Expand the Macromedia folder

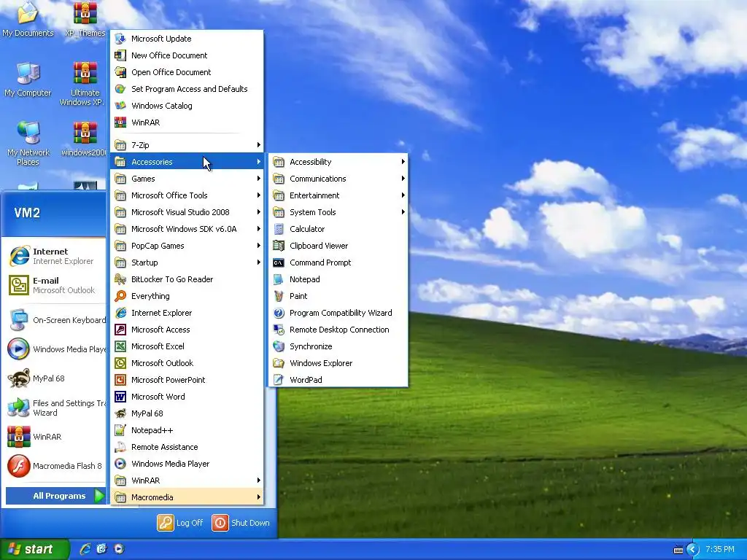coord(187,497)
